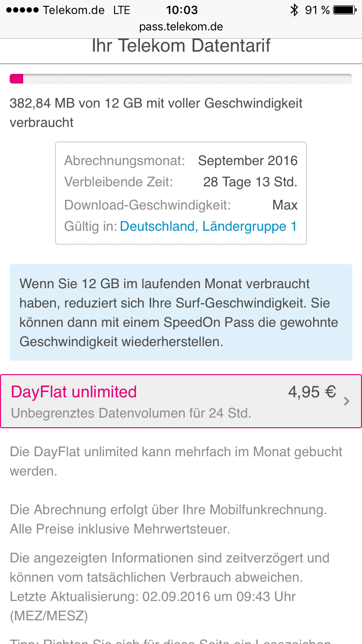Open the Deutschland, Ländergruppe 1 link
The width and height of the screenshot is (362, 644).
(209, 226)
